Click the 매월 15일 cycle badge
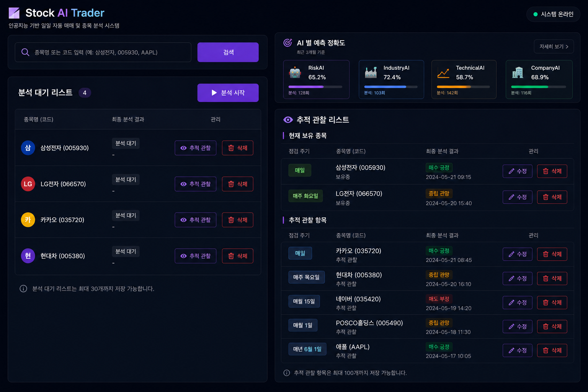The image size is (588, 392). click(x=304, y=301)
